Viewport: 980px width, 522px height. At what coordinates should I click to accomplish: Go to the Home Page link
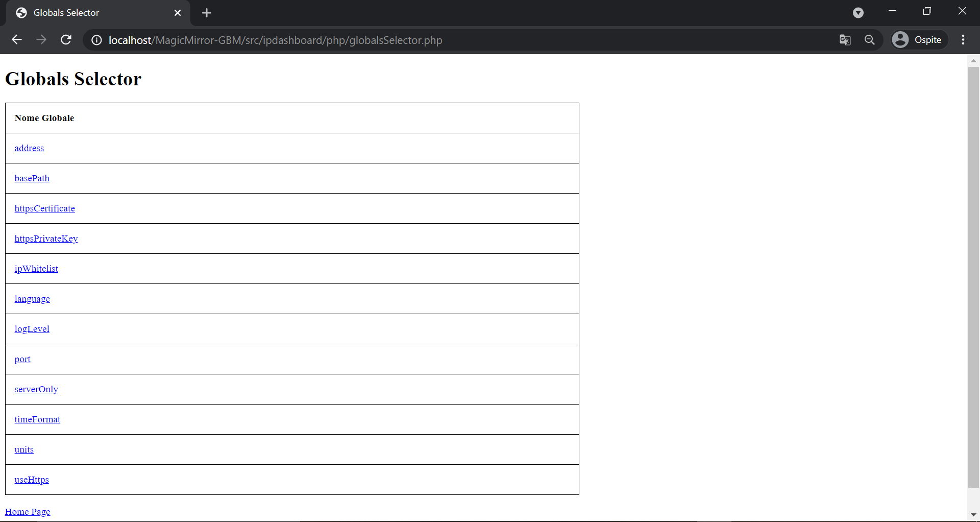[28, 512]
